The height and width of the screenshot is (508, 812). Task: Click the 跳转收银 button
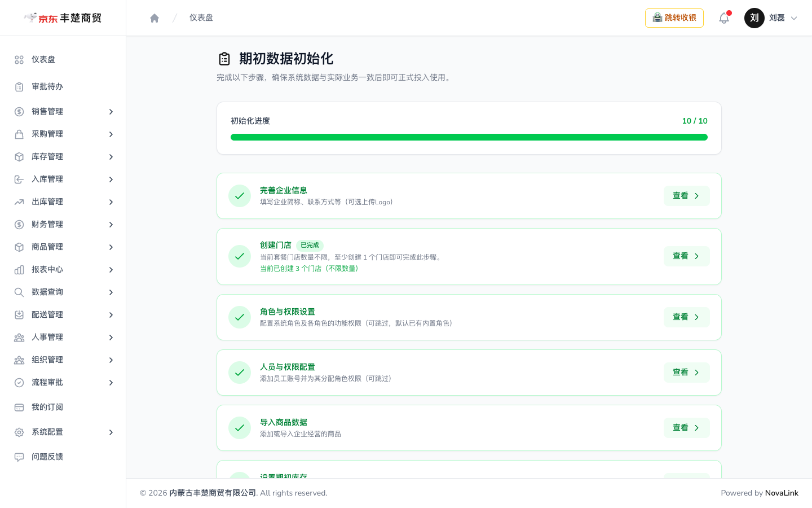click(x=674, y=18)
